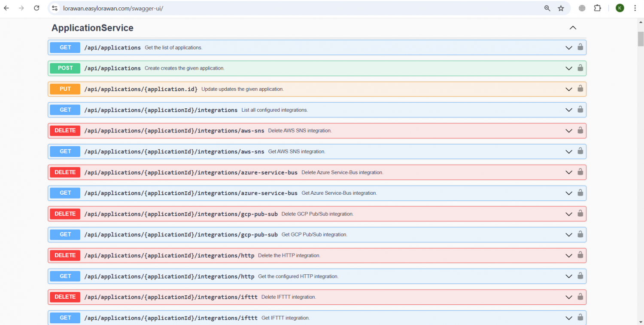The width and height of the screenshot is (644, 325).
Task: Click the DELETE ifttt integration path link
Action: point(171,297)
